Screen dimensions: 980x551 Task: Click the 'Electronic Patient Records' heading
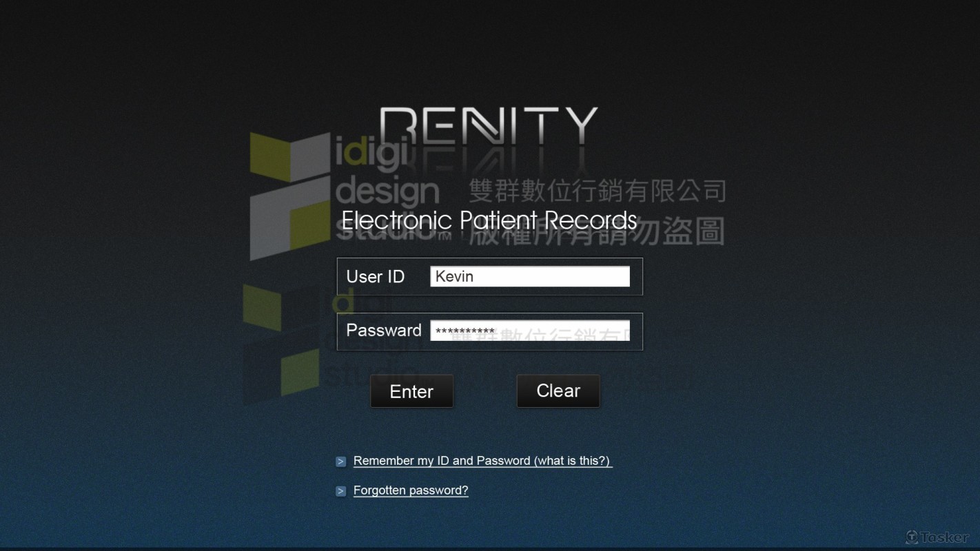[x=489, y=220]
